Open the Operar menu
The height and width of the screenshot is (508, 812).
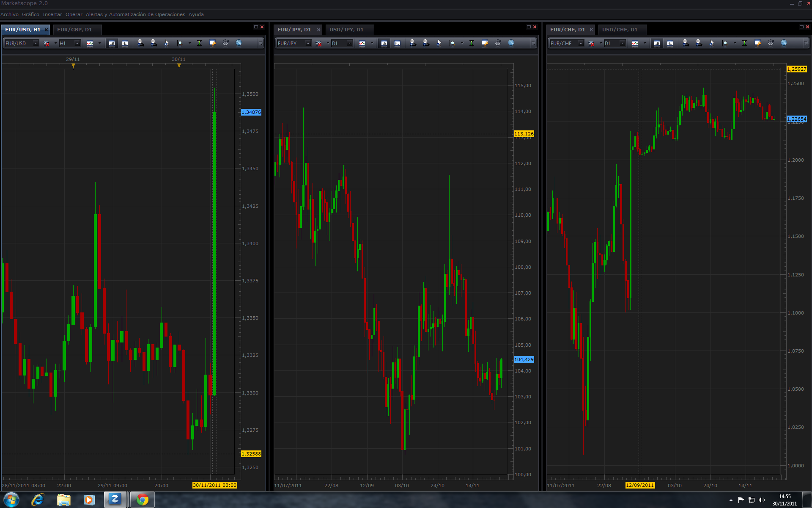point(74,14)
